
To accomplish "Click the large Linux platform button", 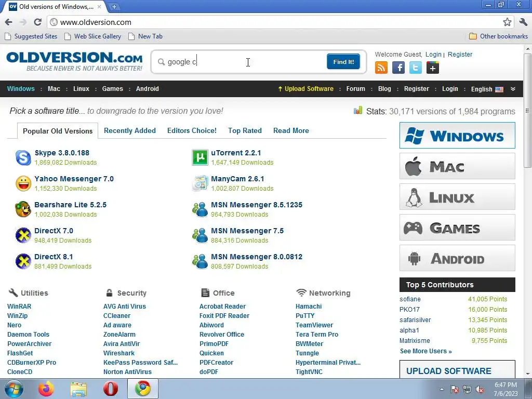I will [457, 197].
